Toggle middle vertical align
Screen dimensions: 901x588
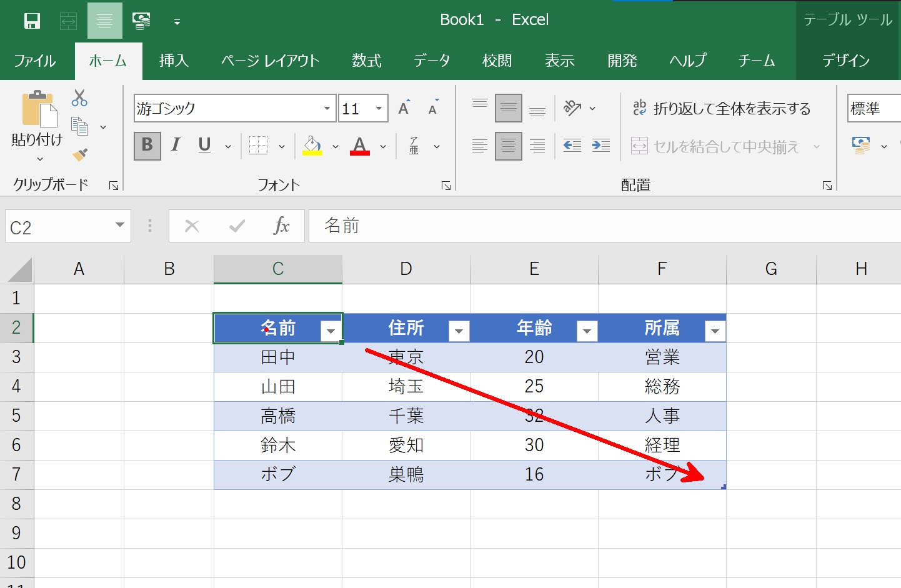tap(509, 108)
